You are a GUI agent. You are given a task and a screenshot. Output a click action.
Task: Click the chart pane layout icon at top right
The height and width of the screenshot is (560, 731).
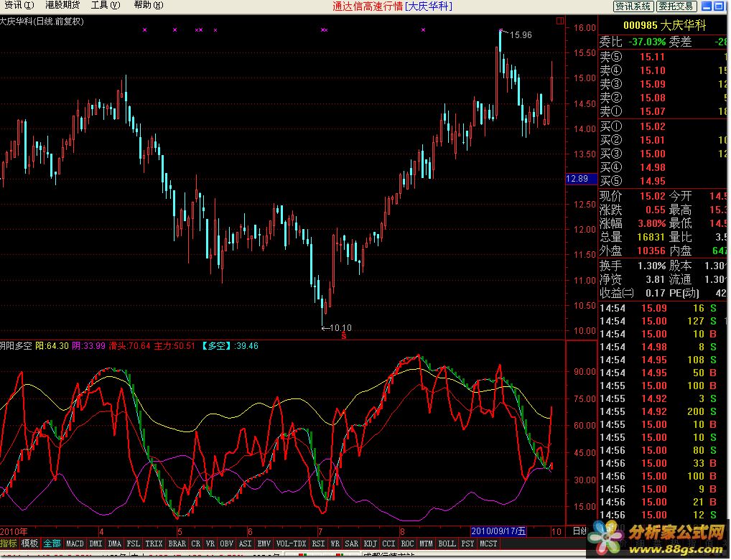pos(560,21)
